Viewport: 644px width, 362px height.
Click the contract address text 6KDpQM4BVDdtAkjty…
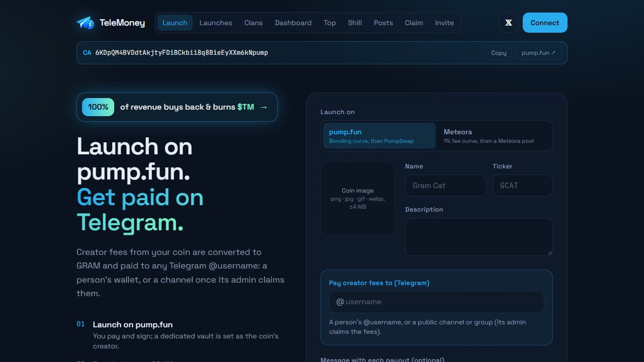[x=182, y=53]
